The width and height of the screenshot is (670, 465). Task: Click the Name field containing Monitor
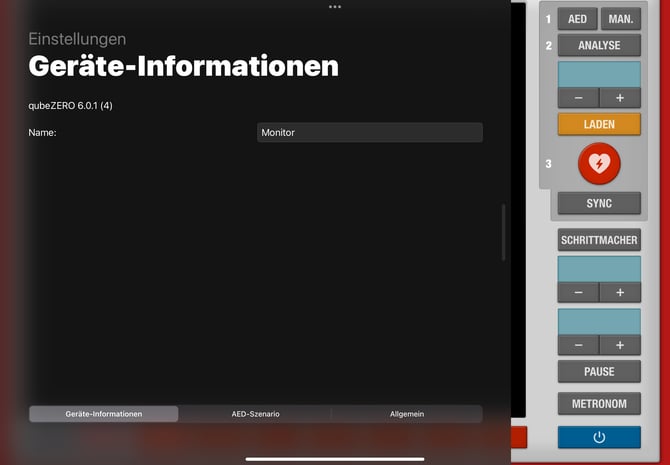pyautogui.click(x=369, y=132)
